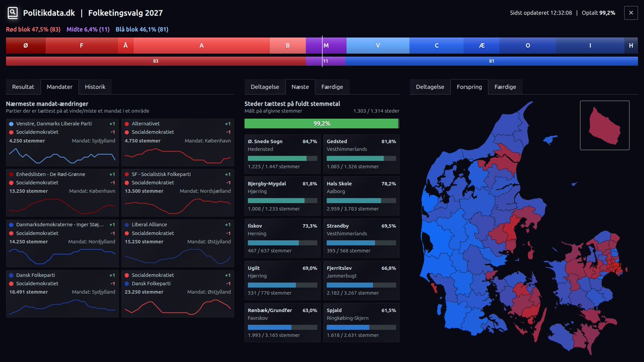
Task: Click party A segment in the bar
Action: coord(202,46)
